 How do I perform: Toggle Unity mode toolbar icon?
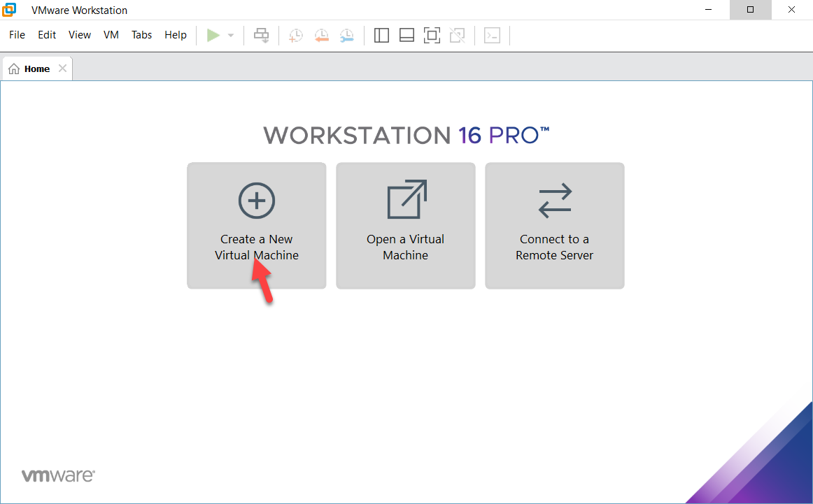point(457,36)
